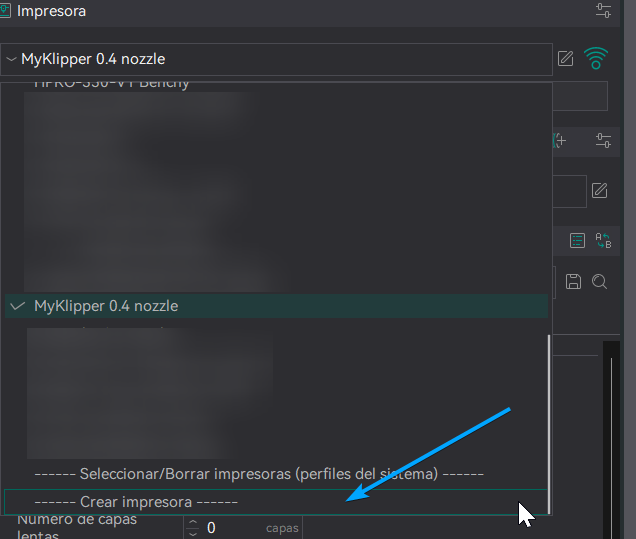Image resolution: width=636 pixels, height=539 pixels.
Task: Decrease slow layers count with down arrow
Action: pos(194,533)
